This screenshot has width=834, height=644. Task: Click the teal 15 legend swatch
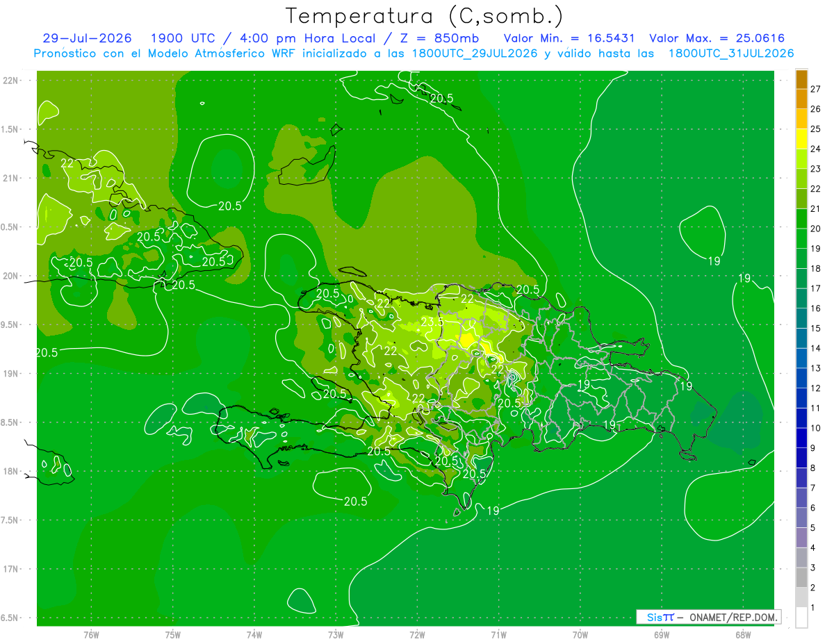801,338
